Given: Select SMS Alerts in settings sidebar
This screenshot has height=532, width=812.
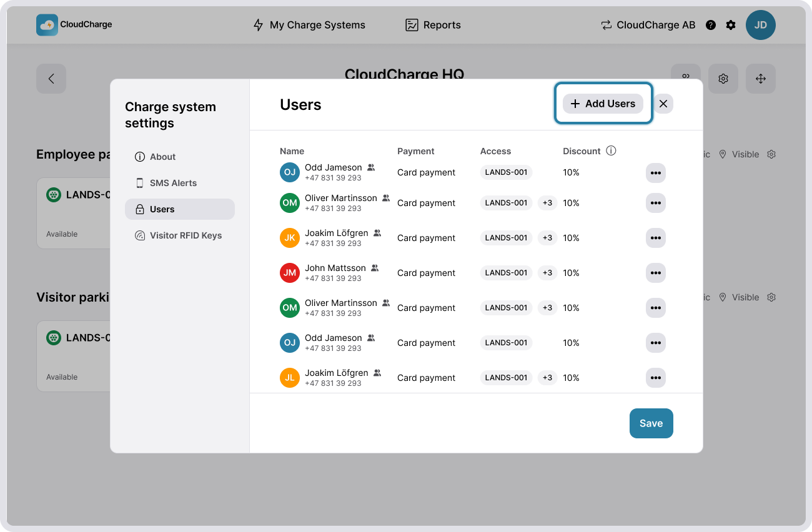Looking at the screenshot, I should (180, 183).
